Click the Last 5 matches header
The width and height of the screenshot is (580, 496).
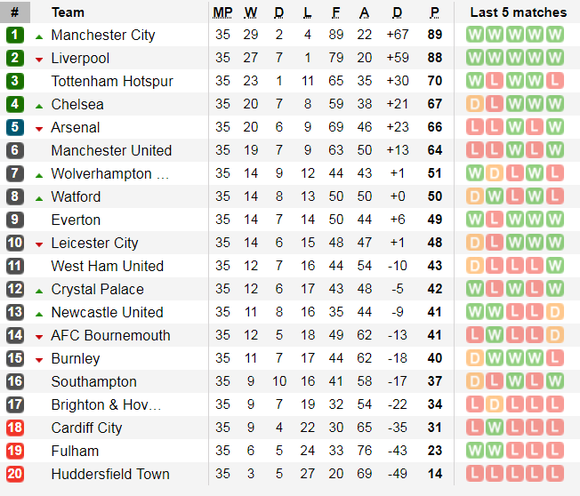click(518, 12)
